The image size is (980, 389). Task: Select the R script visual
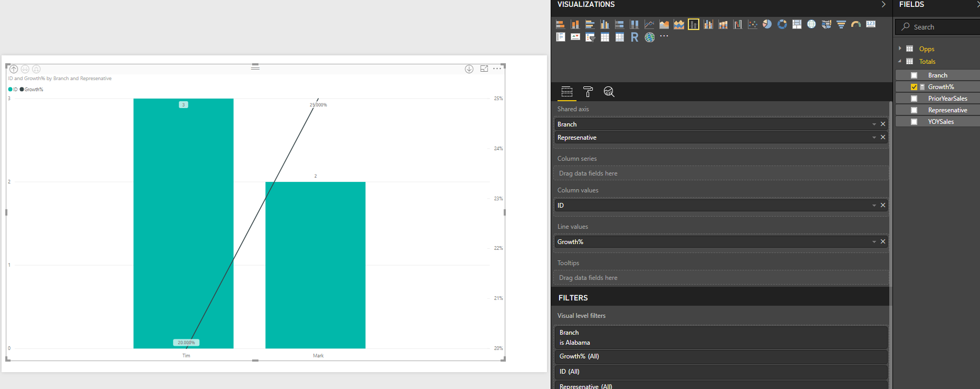(635, 37)
